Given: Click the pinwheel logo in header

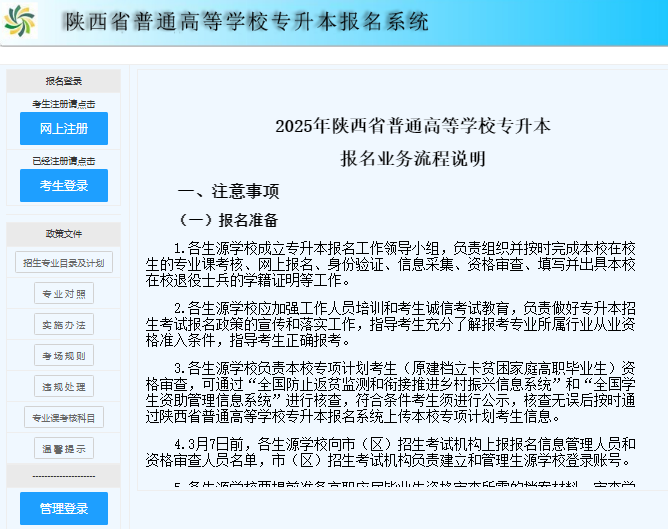Looking at the screenshot, I should coord(20,20).
